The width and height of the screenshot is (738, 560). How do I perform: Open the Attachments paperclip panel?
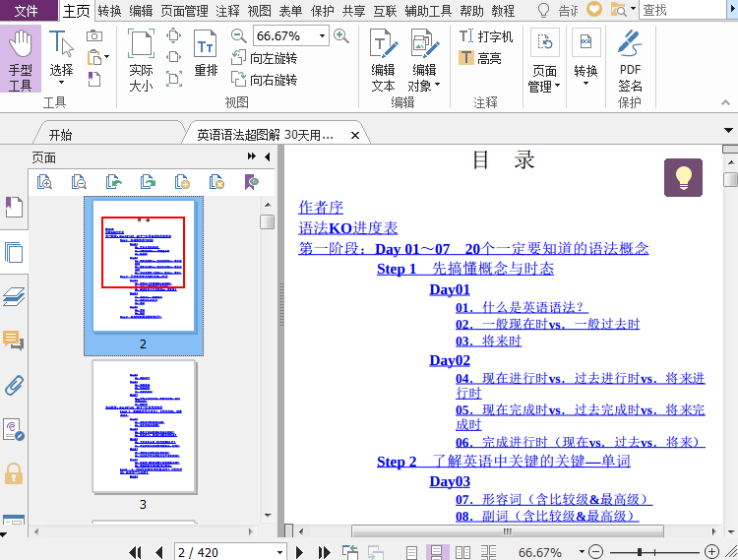(x=14, y=385)
